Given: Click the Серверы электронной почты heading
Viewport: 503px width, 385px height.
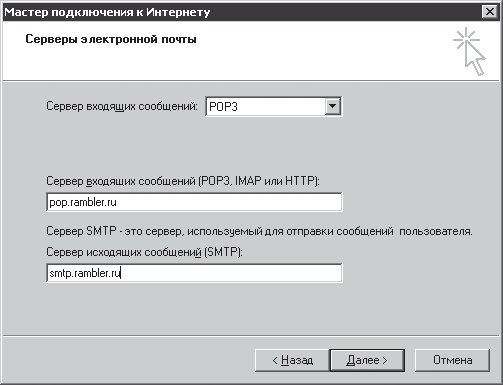Looking at the screenshot, I should click(111, 39).
